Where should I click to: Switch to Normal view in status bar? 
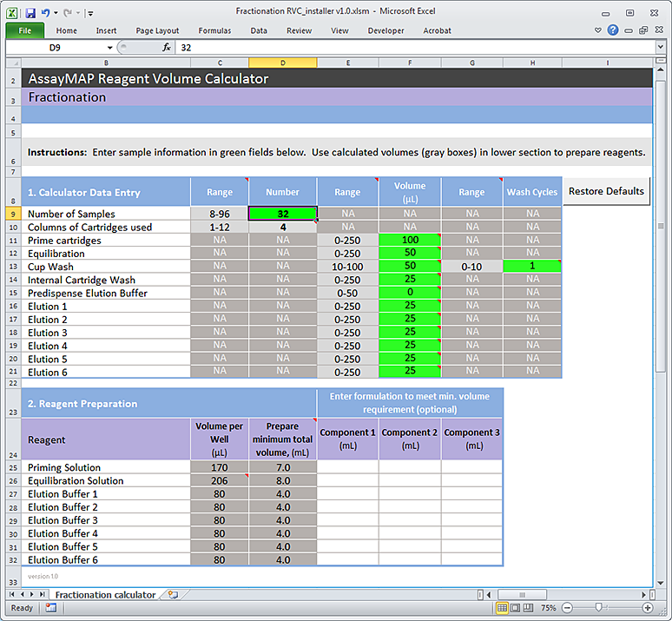[503, 608]
